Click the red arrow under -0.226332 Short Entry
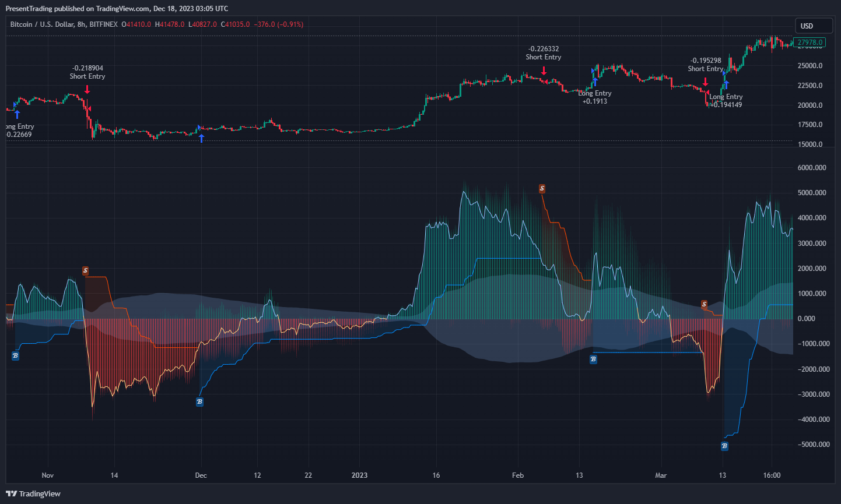Viewport: 841px width, 504px height. coord(544,71)
